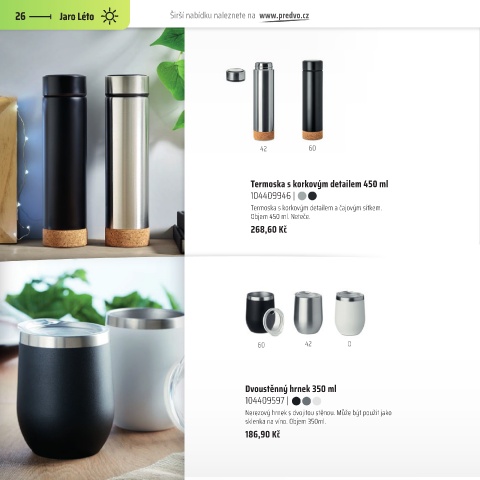The image size is (480, 480).
Task: Choose the black color swatch for the thermos
Action: (x=312, y=196)
